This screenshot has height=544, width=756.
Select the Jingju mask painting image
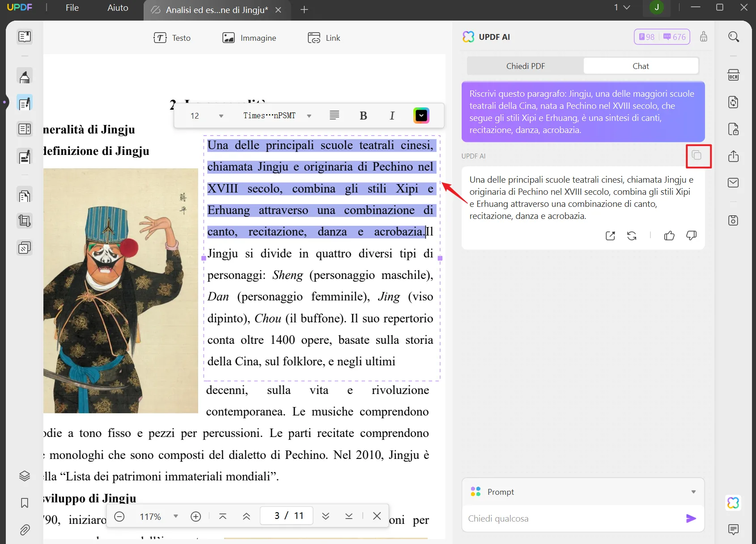pyautogui.click(x=121, y=291)
